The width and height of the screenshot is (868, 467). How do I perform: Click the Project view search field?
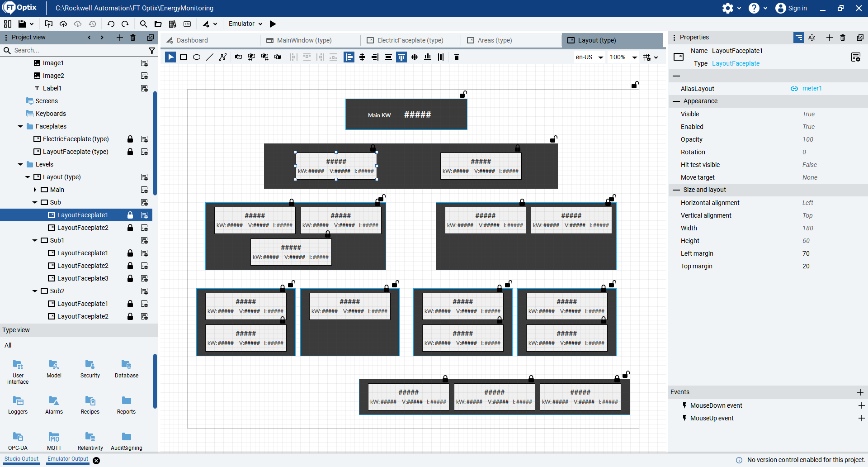(x=77, y=50)
